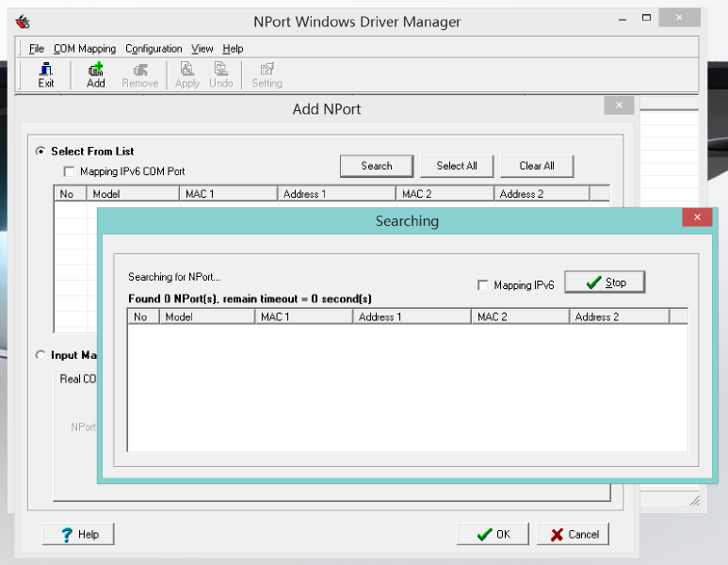Click the 'Found 0 NPort(s)' timeout text
The height and width of the screenshot is (565, 728).
coord(250,299)
